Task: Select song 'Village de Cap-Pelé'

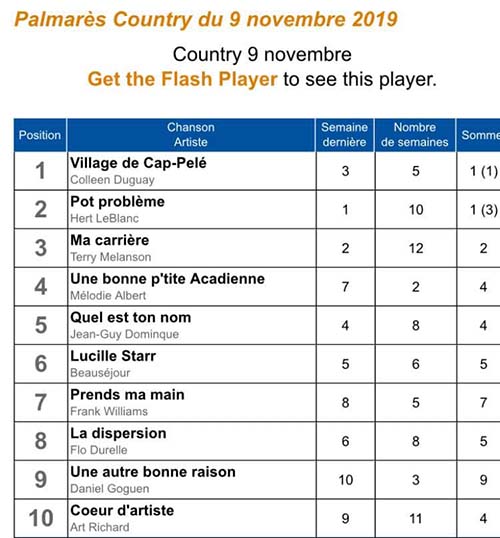Action: coord(138,163)
